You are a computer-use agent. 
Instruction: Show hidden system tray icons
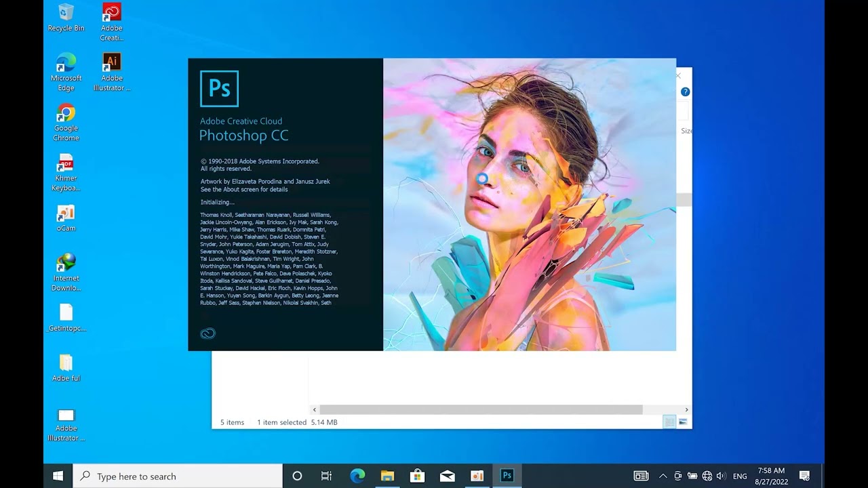(x=663, y=476)
